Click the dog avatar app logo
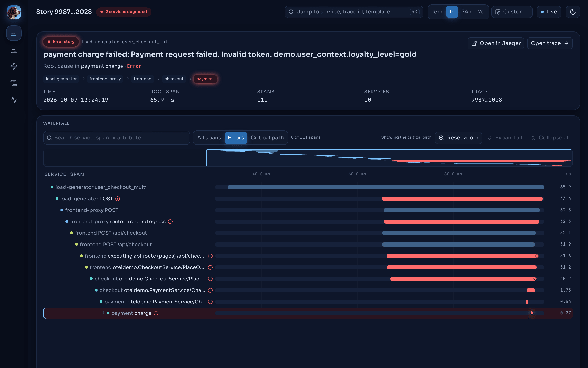 coord(14,12)
